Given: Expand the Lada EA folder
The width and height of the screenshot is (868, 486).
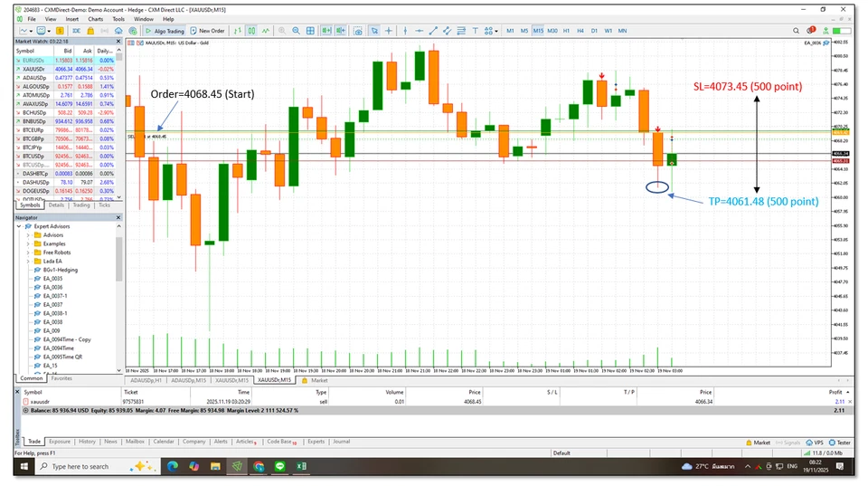Looking at the screenshot, I should (x=28, y=261).
